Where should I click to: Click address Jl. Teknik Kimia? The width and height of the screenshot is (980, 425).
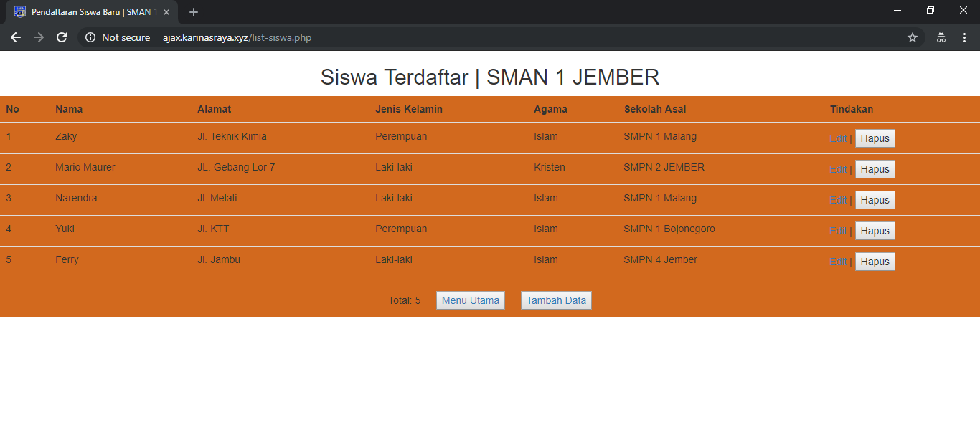click(232, 136)
